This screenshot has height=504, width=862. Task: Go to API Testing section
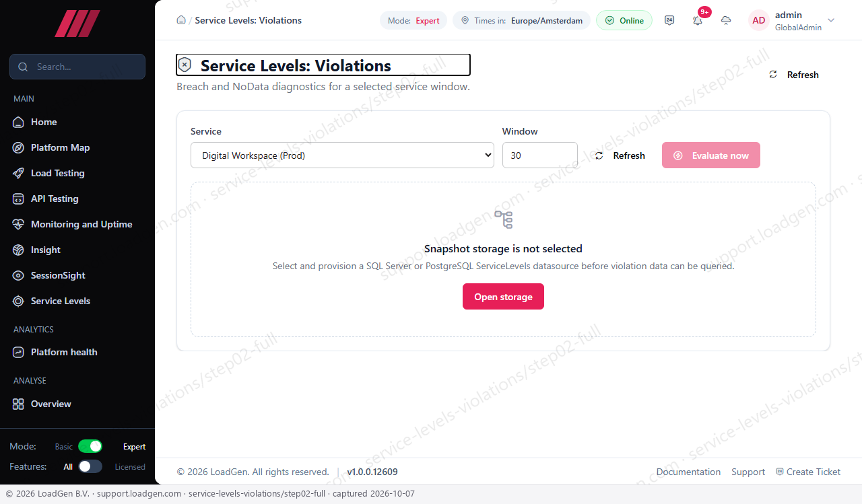(x=77, y=199)
